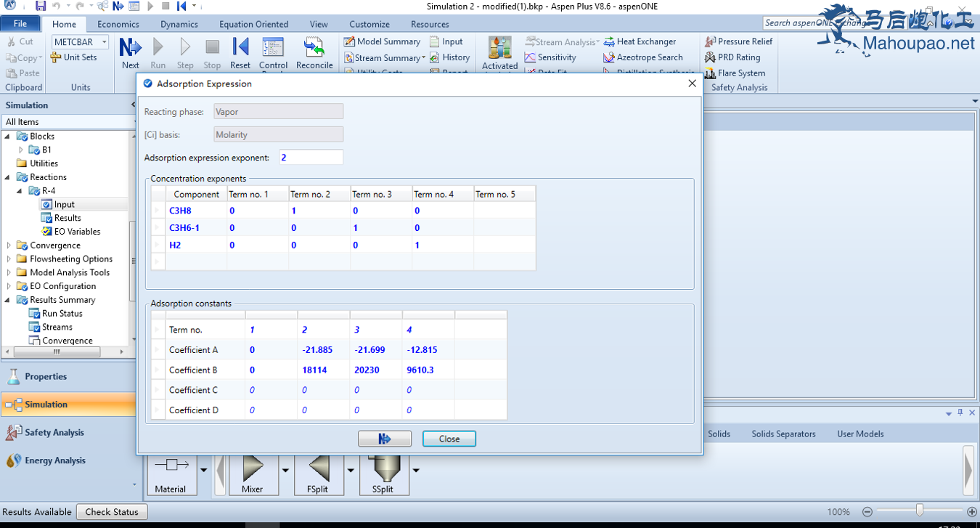Switch to Solids Separators palette tab
This screenshot has height=528, width=980.
click(x=783, y=434)
